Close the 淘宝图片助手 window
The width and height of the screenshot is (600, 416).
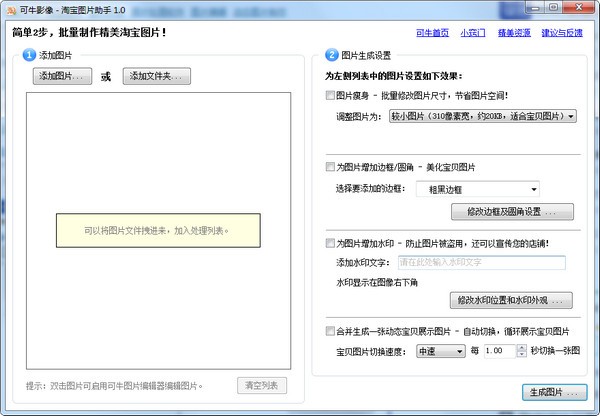[x=579, y=7]
